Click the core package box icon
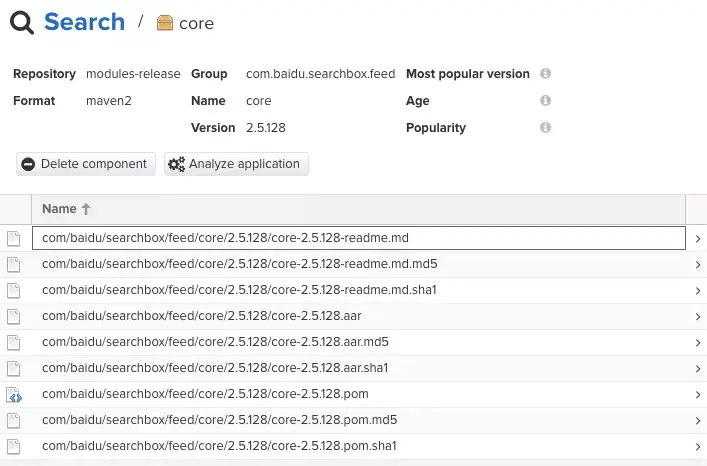The image size is (707, 466). pos(165,23)
